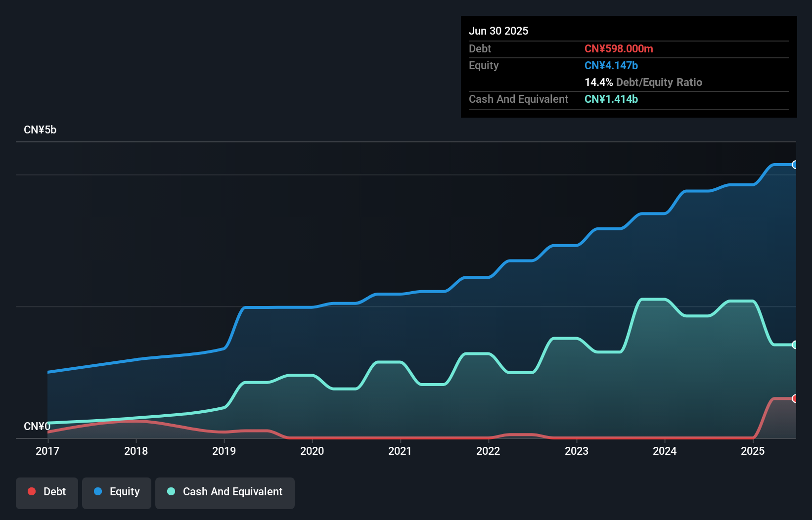This screenshot has width=812, height=520.
Task: Toggle visibility of the Equity series
Action: pyautogui.click(x=116, y=491)
